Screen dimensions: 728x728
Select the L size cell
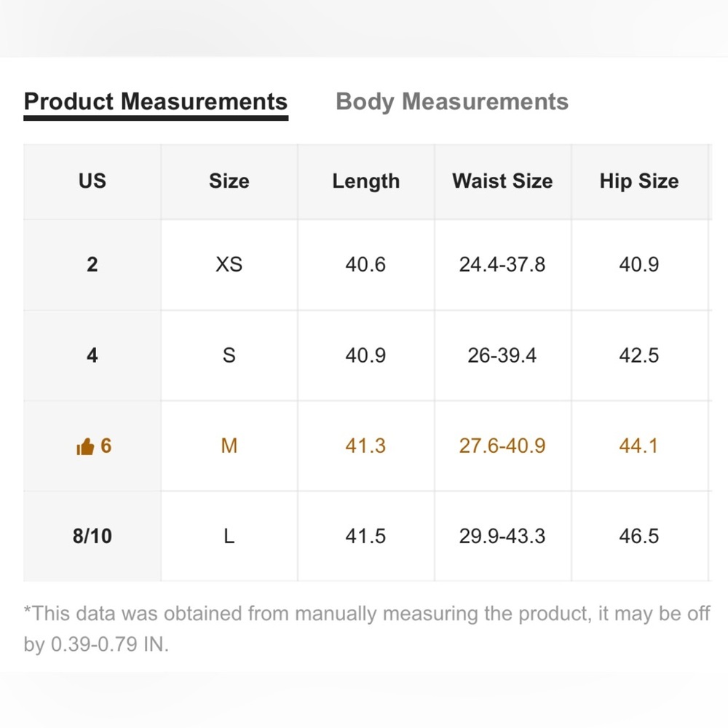(229, 537)
